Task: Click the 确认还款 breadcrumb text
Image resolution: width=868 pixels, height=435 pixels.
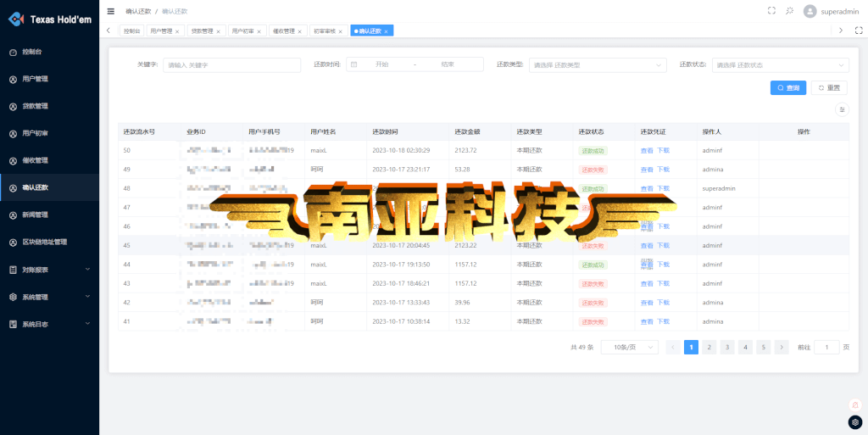Action: click(175, 11)
